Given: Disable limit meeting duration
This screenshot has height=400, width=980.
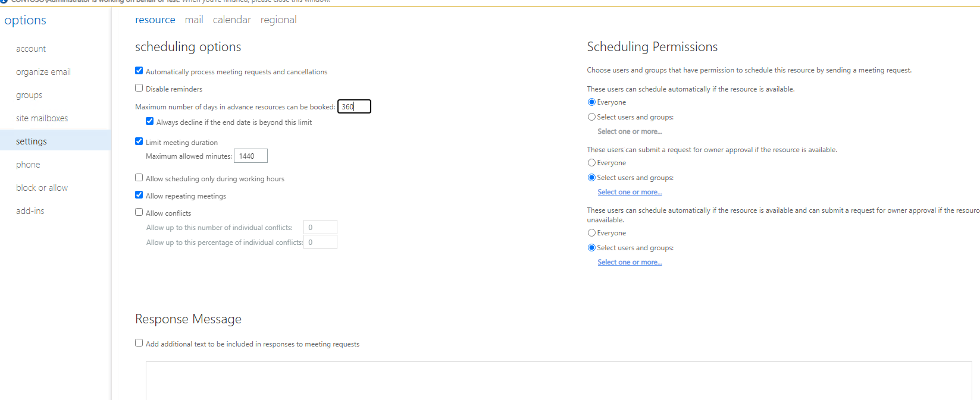Looking at the screenshot, I should tap(139, 141).
